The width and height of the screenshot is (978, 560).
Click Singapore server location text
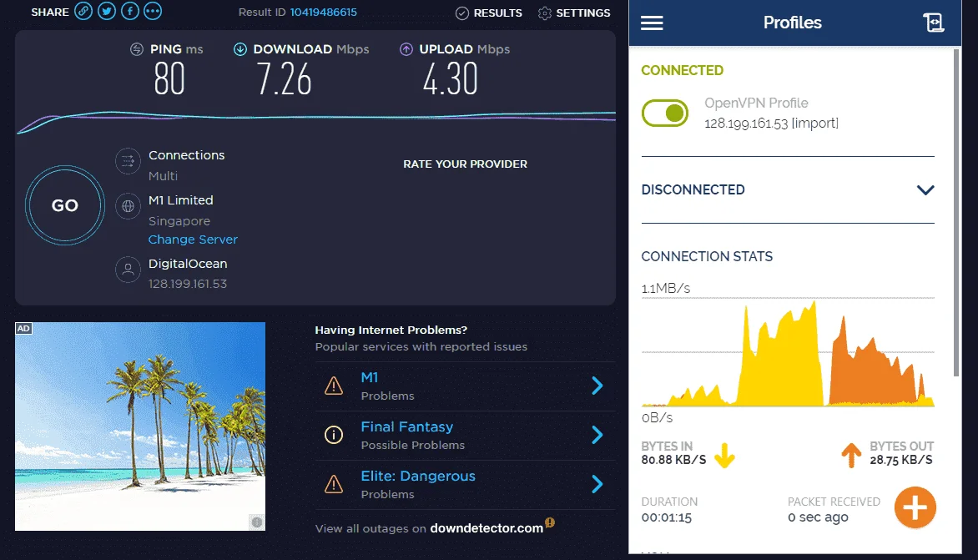coord(179,221)
